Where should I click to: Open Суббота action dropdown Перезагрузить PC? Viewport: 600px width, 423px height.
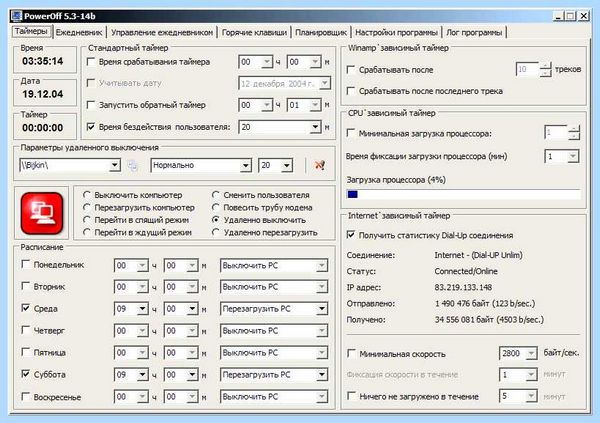[x=322, y=375]
